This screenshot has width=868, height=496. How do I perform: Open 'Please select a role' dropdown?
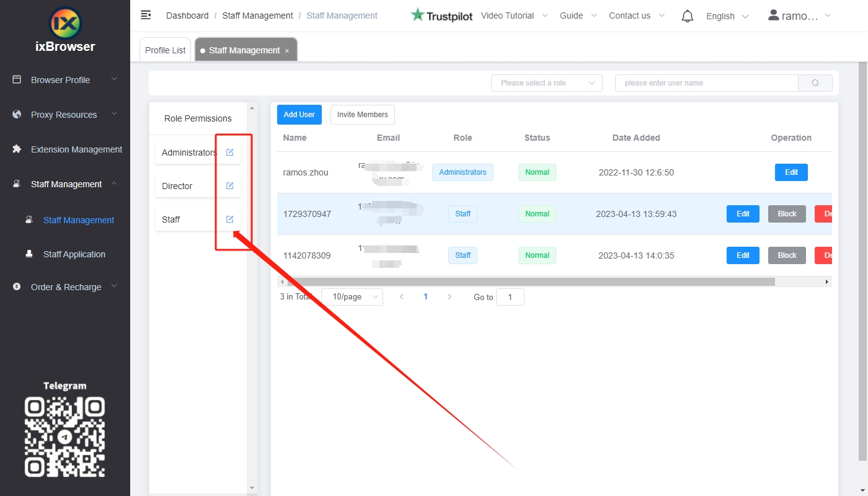click(547, 83)
